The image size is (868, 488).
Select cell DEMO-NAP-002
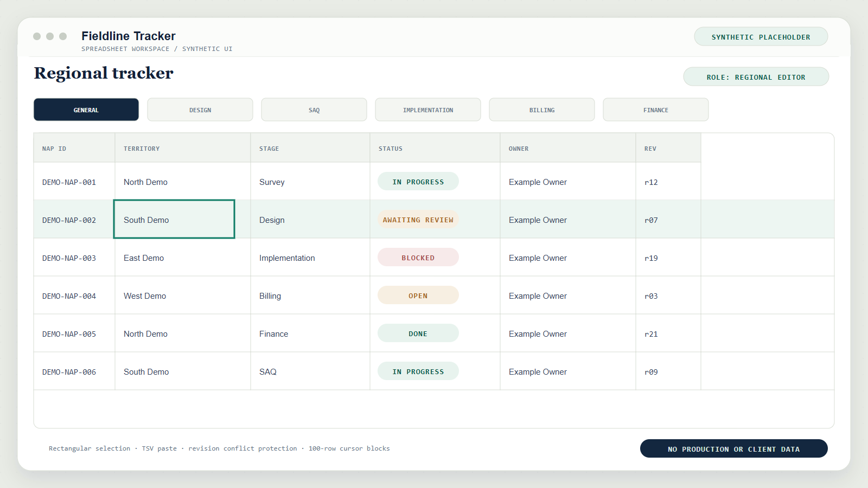(x=74, y=220)
